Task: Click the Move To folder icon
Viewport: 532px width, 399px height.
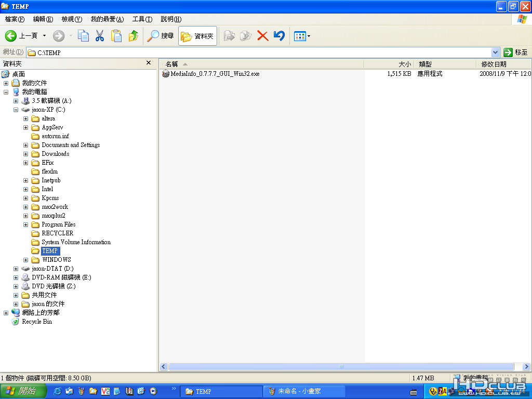Action: tap(229, 36)
